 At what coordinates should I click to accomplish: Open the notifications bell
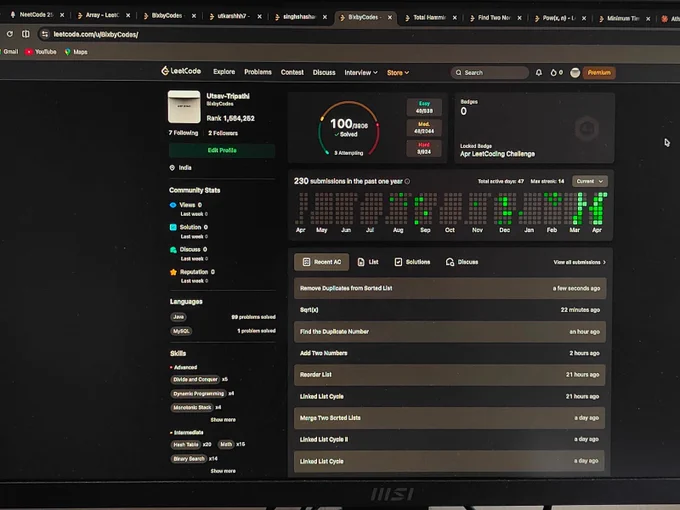click(539, 72)
